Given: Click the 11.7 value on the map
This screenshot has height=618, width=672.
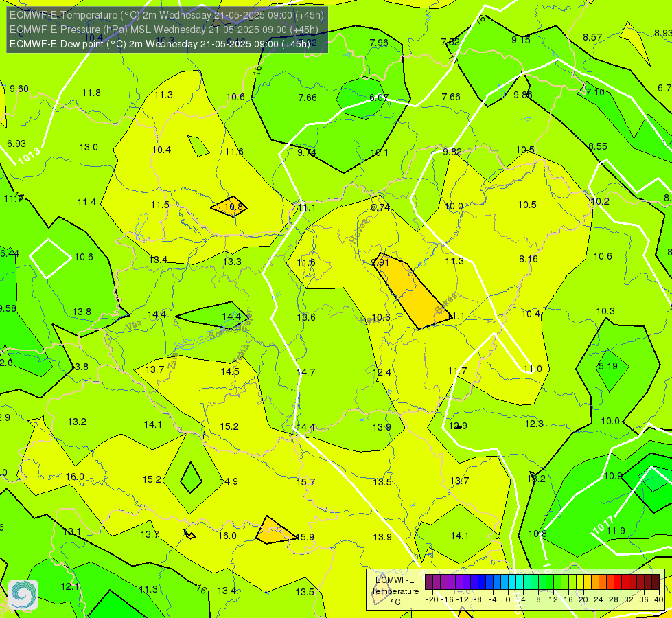Looking at the screenshot, I should 457,371.
